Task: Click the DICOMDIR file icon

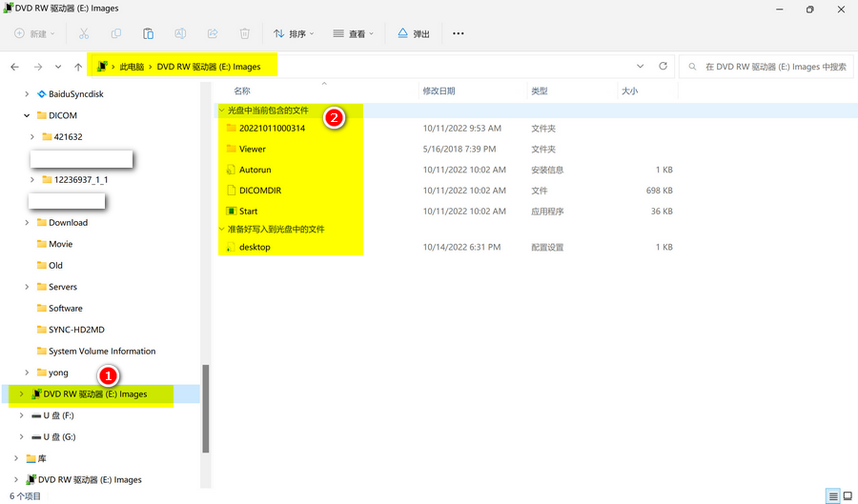Action: [x=231, y=191]
